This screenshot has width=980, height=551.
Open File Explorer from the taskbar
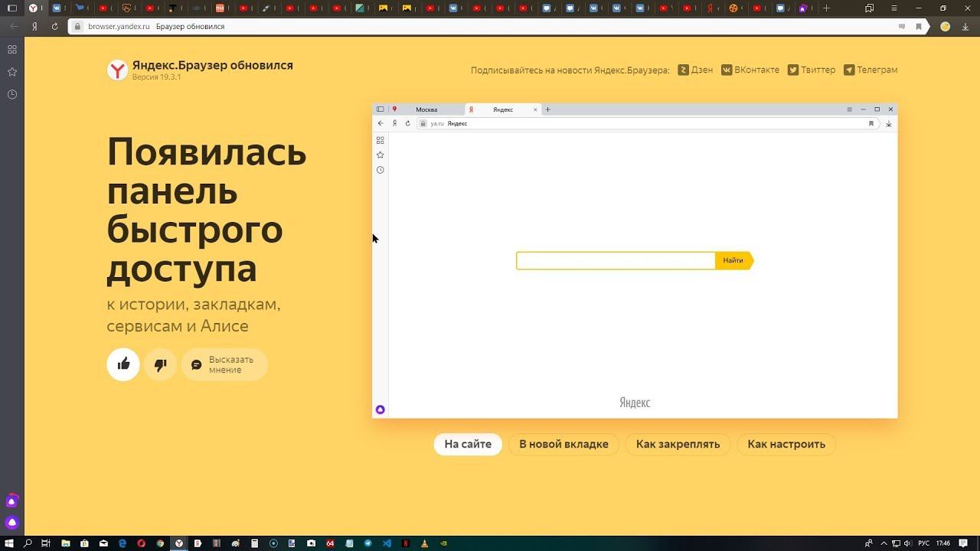(x=66, y=543)
